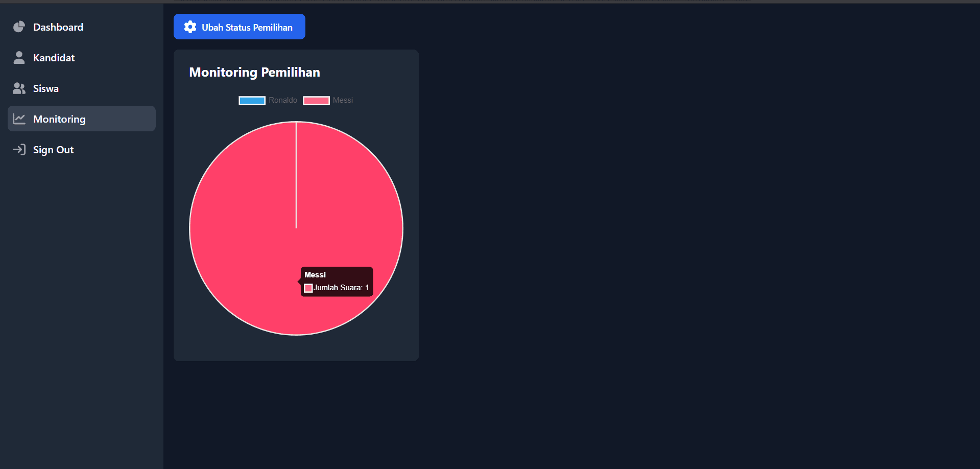Click the Siswa group-of-users icon
Screen dimensions: 980x469
[x=19, y=88]
